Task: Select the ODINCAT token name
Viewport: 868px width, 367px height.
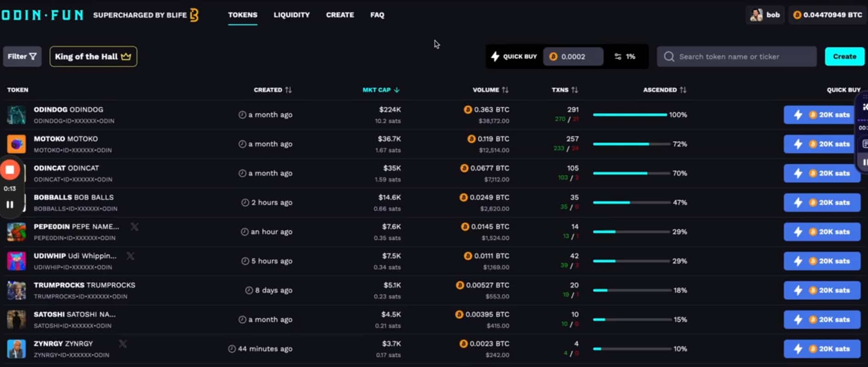Action: (66, 168)
